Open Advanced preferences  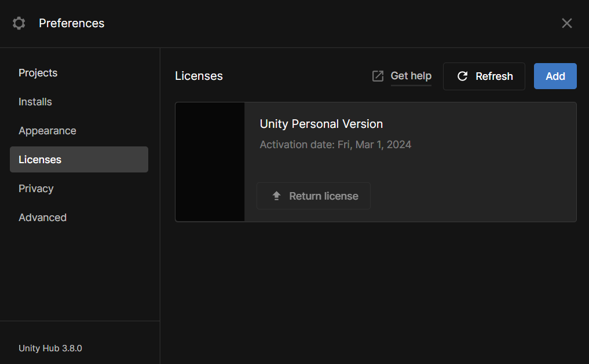click(x=79, y=217)
